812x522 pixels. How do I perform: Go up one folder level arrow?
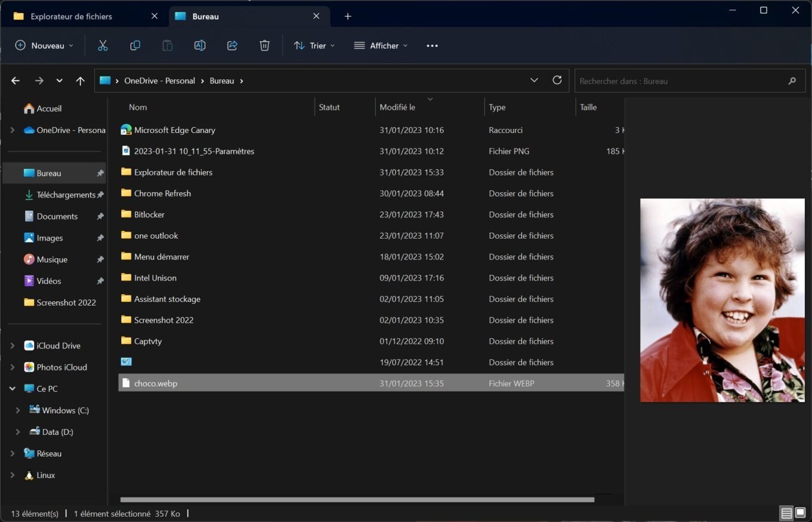tap(80, 81)
